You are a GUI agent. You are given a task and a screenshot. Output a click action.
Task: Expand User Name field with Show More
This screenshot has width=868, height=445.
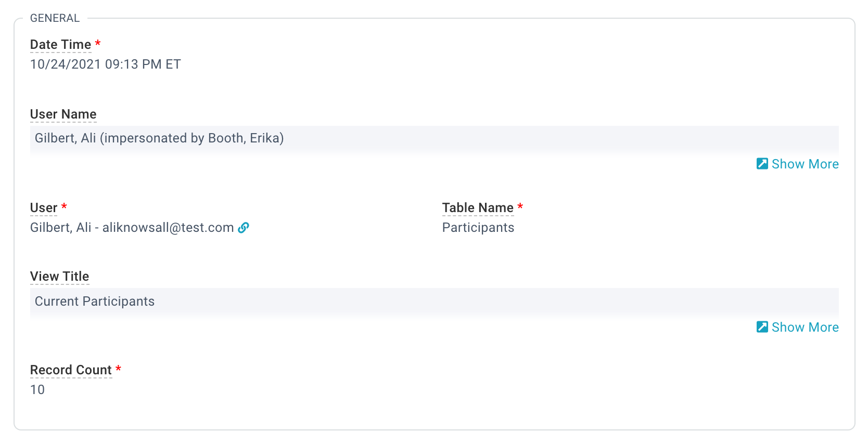[x=797, y=164]
